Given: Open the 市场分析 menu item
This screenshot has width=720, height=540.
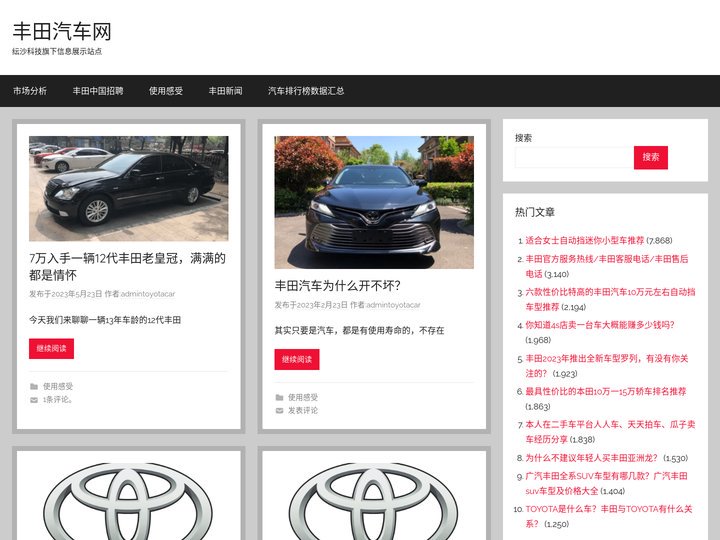Looking at the screenshot, I should (x=30, y=91).
